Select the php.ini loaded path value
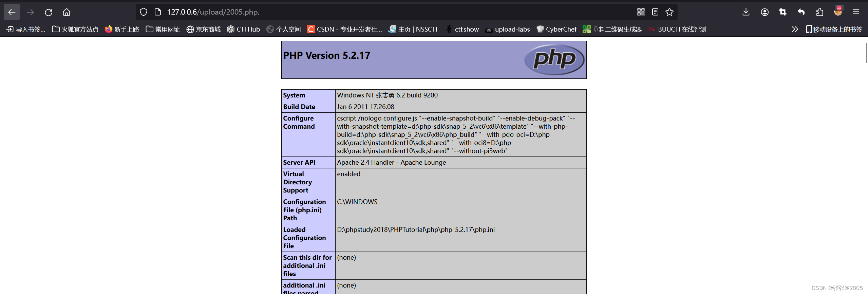 [416, 230]
